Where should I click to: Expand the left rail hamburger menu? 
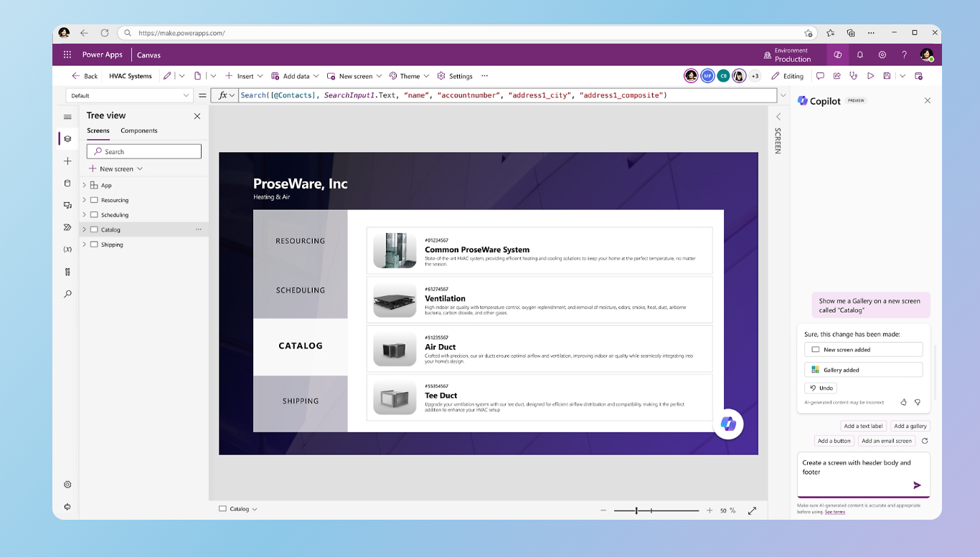67,117
